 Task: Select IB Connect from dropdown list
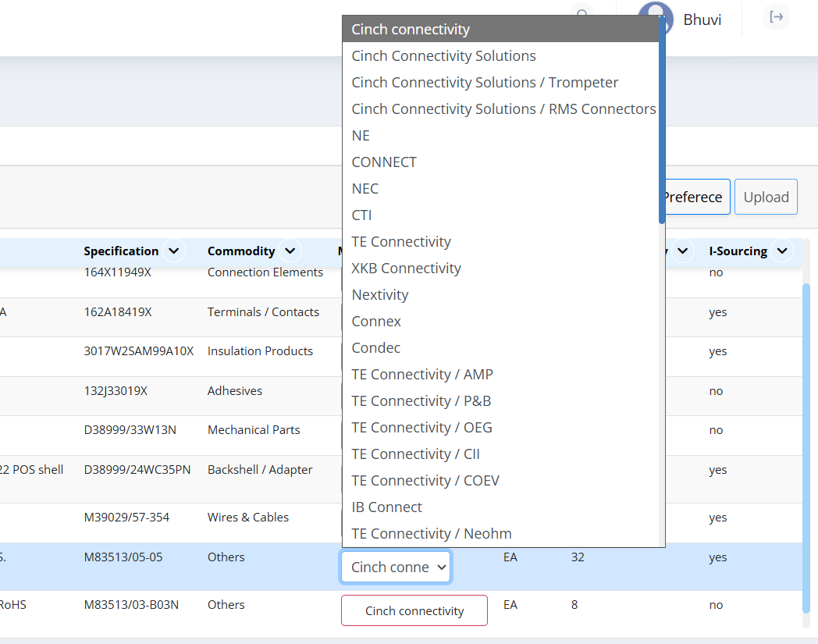click(386, 507)
